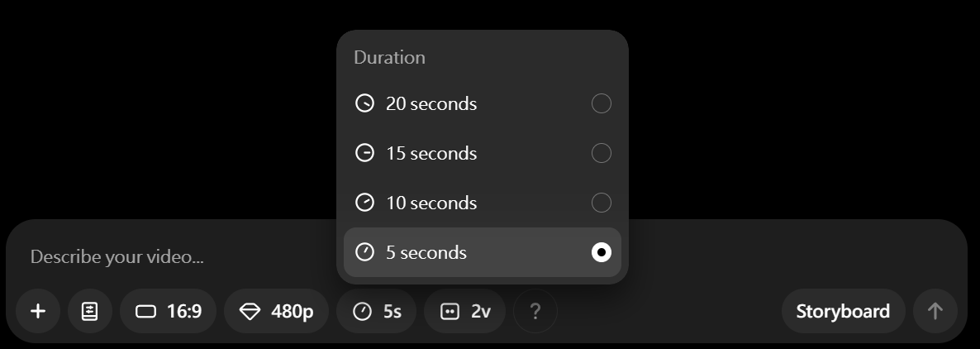Click the selected 5 seconds radio button
This screenshot has width=980, height=349.
click(602, 252)
